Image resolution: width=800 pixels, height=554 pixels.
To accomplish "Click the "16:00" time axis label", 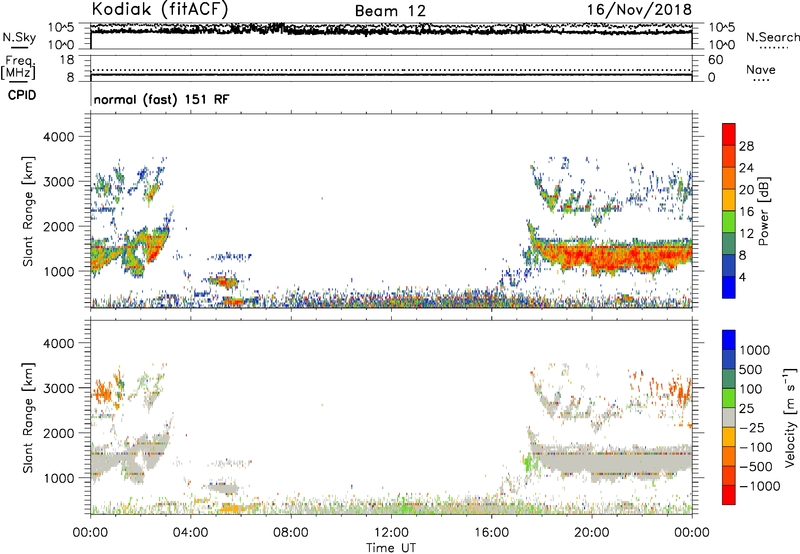I will 491,533.
